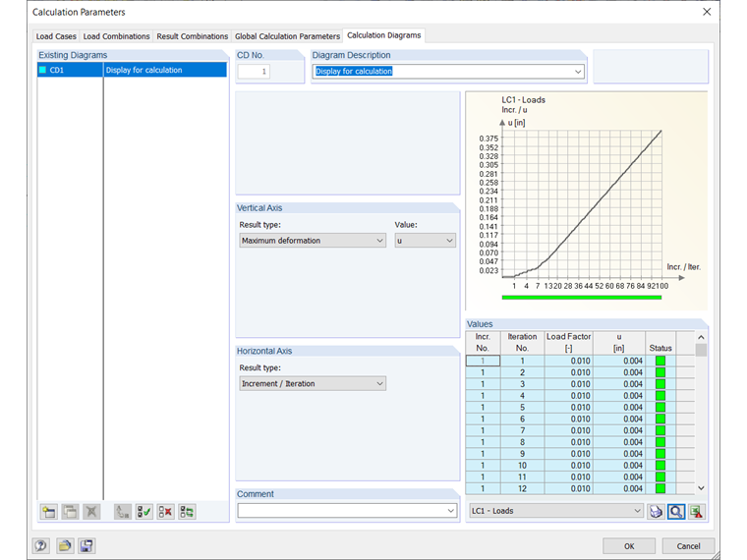Image resolution: width=747 pixels, height=560 pixels.
Task: Click the load factor cell for iteration 3
Action: click(568, 384)
